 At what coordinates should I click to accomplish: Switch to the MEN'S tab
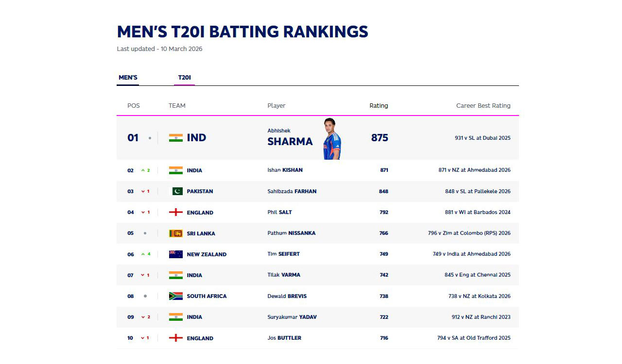128,78
